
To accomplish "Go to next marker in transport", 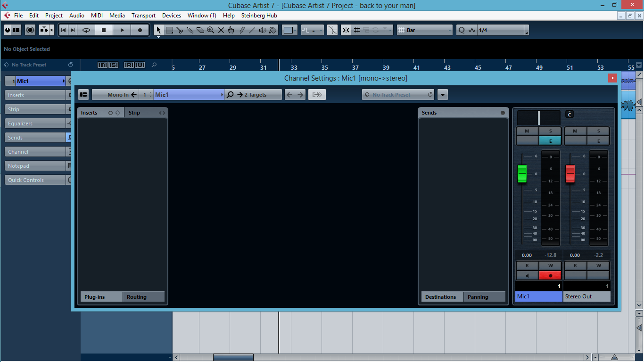I will pyautogui.click(x=73, y=30).
